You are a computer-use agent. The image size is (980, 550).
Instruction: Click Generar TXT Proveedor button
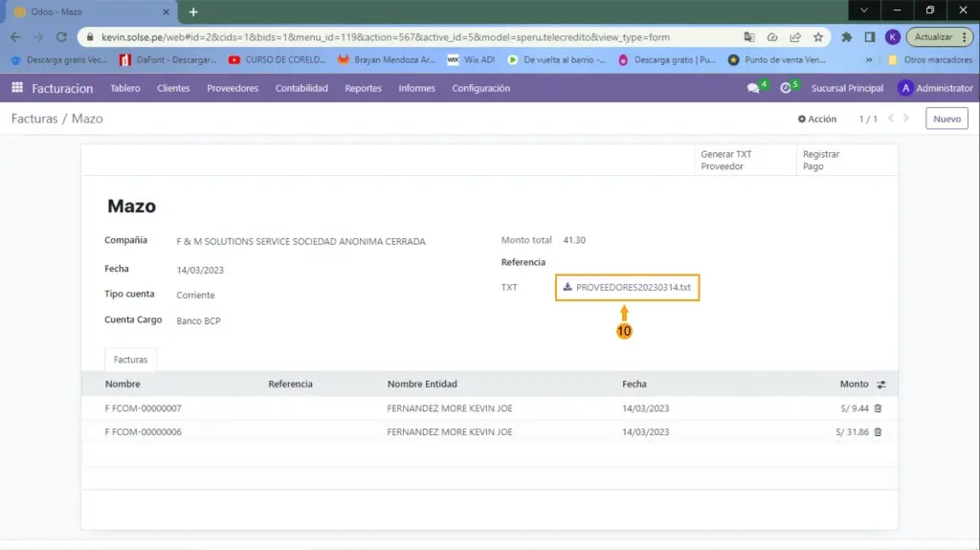pyautogui.click(x=725, y=160)
